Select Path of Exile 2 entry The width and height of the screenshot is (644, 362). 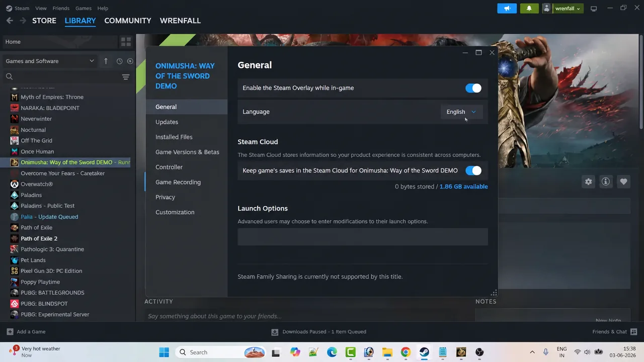pyautogui.click(x=39, y=238)
